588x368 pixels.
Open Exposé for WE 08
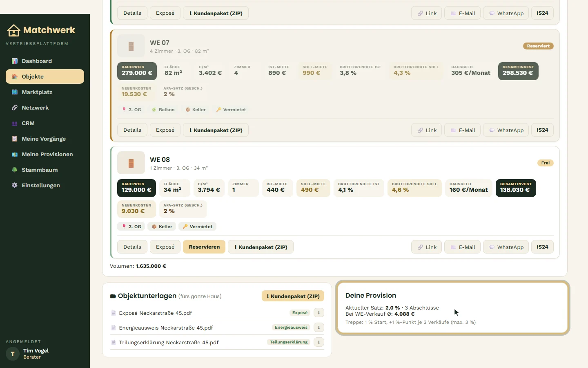pos(165,247)
